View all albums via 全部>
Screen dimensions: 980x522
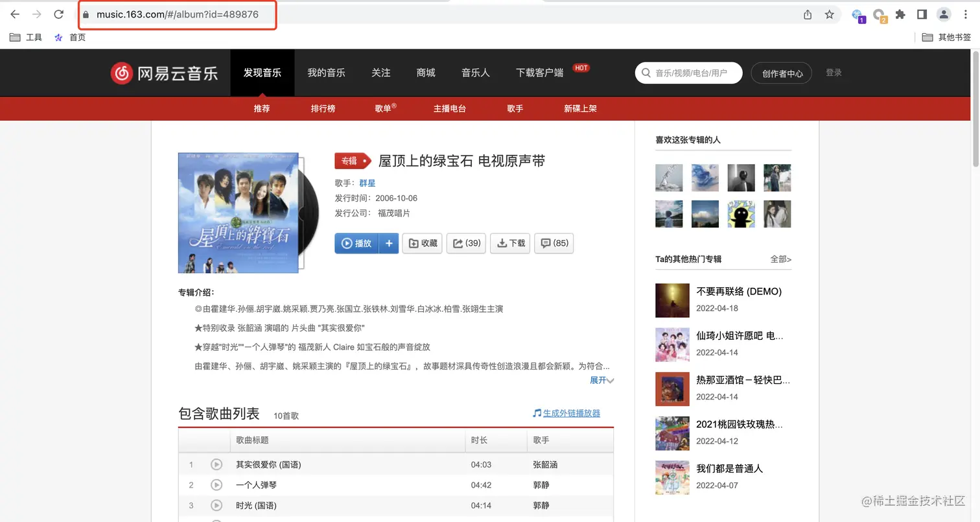tap(781, 259)
